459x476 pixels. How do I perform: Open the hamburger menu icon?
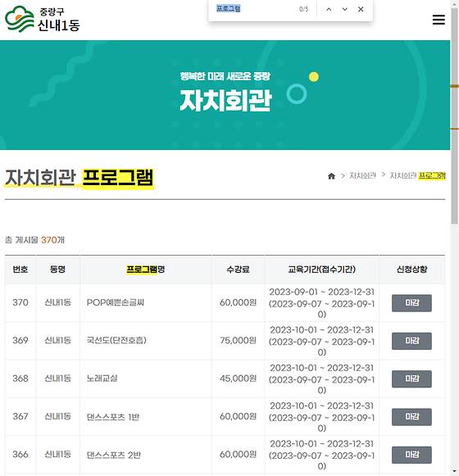(439, 20)
